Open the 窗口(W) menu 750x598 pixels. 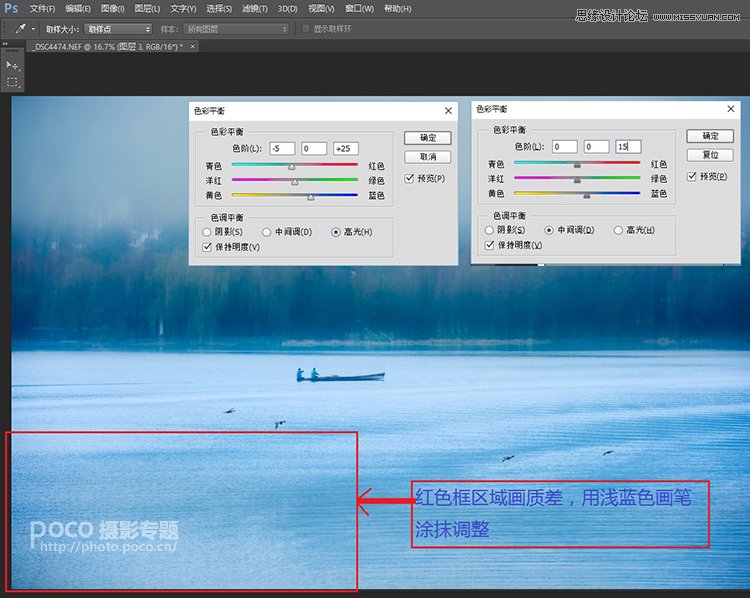click(x=359, y=9)
